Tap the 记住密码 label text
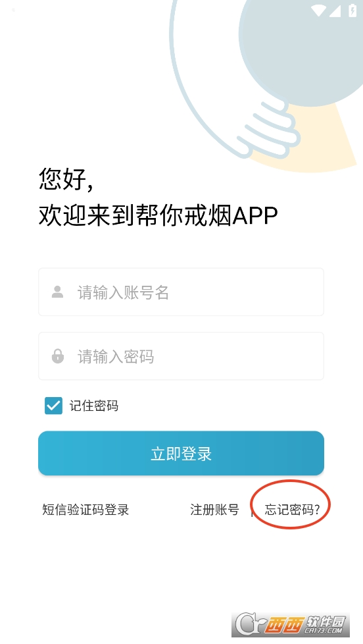The height and width of the screenshot is (644, 363). point(94,406)
